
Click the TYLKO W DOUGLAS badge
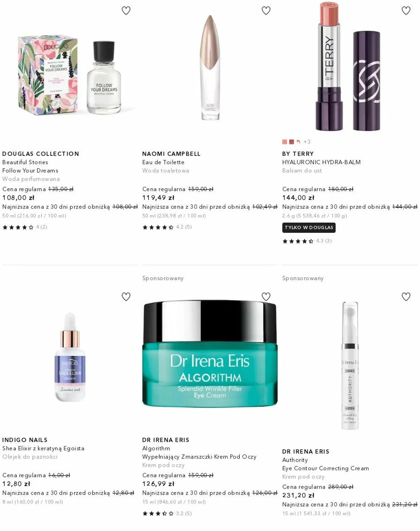309,228
